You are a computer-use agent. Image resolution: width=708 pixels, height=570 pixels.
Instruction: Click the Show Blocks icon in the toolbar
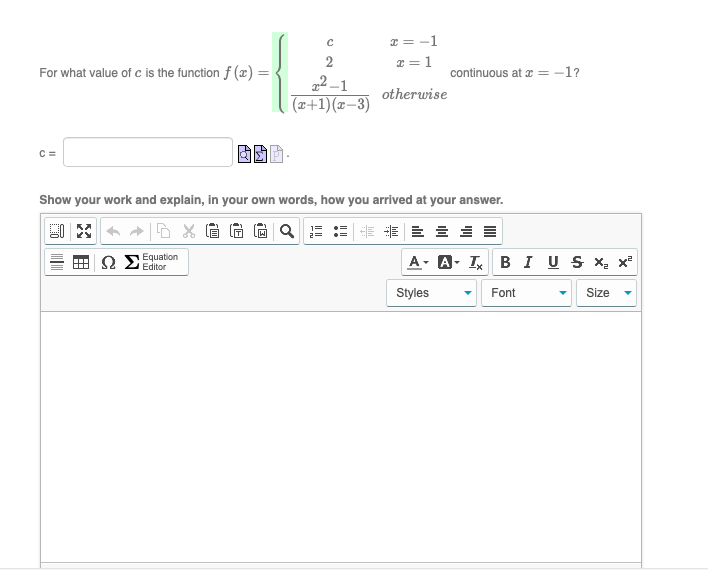57,231
